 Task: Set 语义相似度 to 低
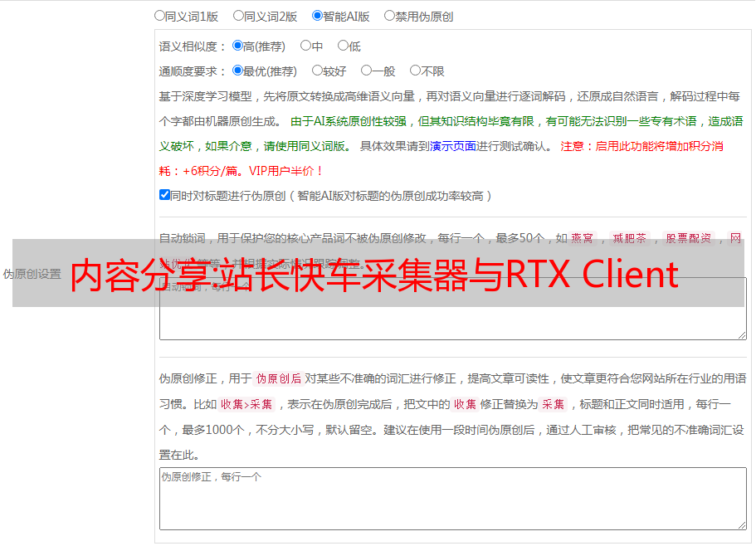coord(343,46)
